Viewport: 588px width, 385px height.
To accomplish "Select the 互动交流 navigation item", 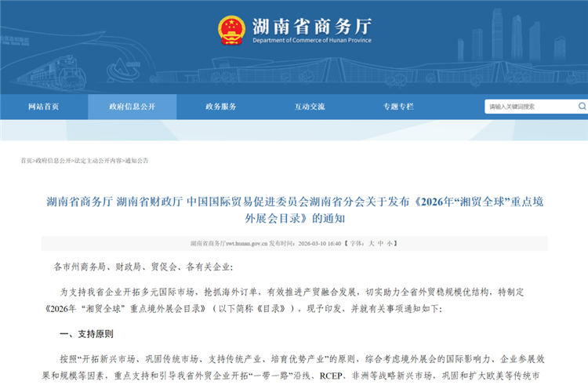I will pos(310,107).
